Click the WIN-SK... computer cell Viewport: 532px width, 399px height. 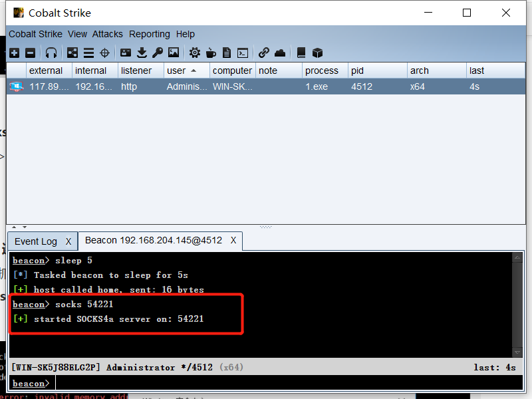pos(233,87)
